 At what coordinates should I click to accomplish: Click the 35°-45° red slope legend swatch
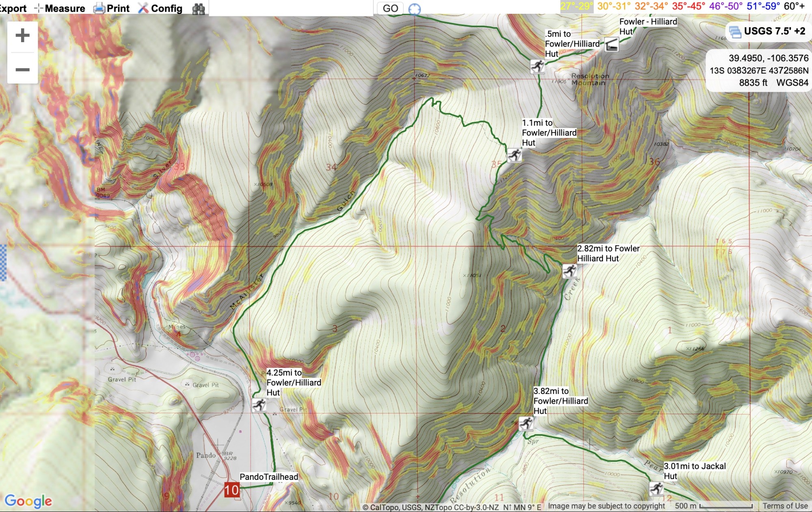689,6
